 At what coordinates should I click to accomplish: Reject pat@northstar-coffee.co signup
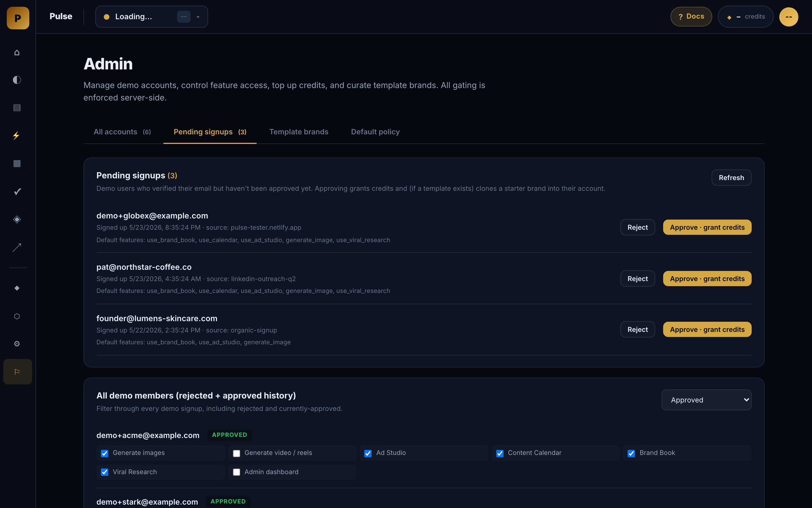[637, 279]
